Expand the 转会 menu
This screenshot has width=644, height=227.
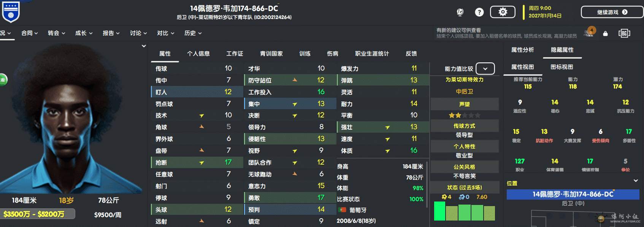pos(56,33)
